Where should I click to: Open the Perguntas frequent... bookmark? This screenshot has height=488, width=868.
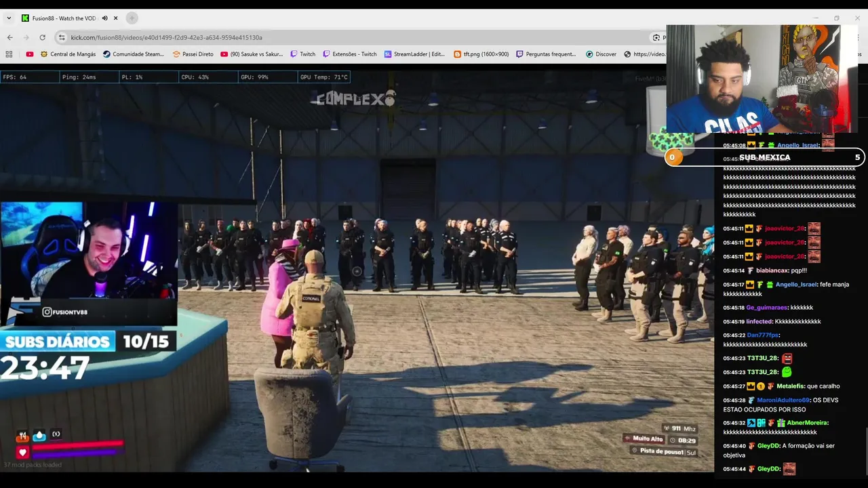click(546, 54)
